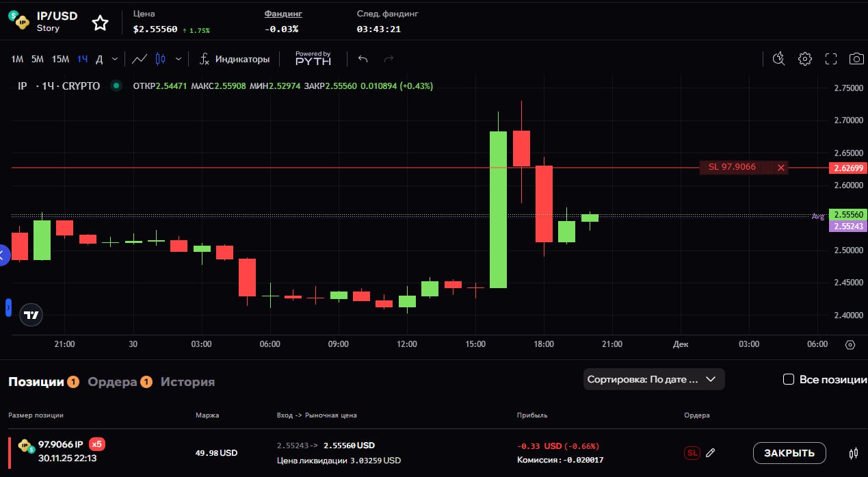Click the 2.55560 current price tag on axis

(847, 215)
